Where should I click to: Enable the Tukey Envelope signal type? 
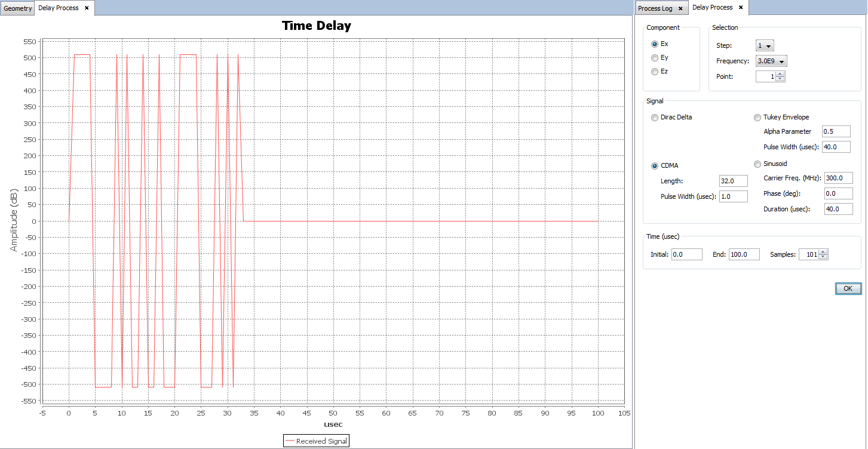click(x=758, y=118)
